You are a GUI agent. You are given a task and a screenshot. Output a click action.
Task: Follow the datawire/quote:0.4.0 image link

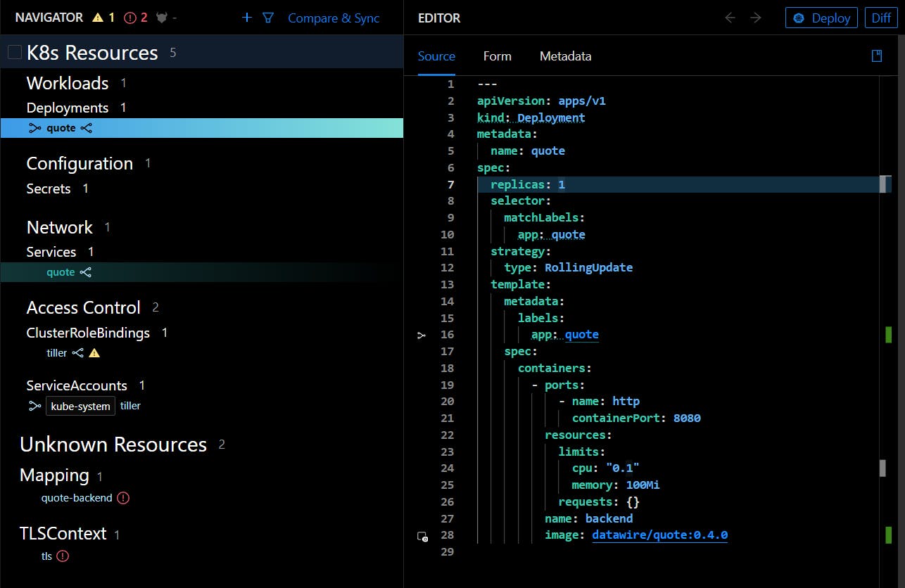(x=659, y=535)
